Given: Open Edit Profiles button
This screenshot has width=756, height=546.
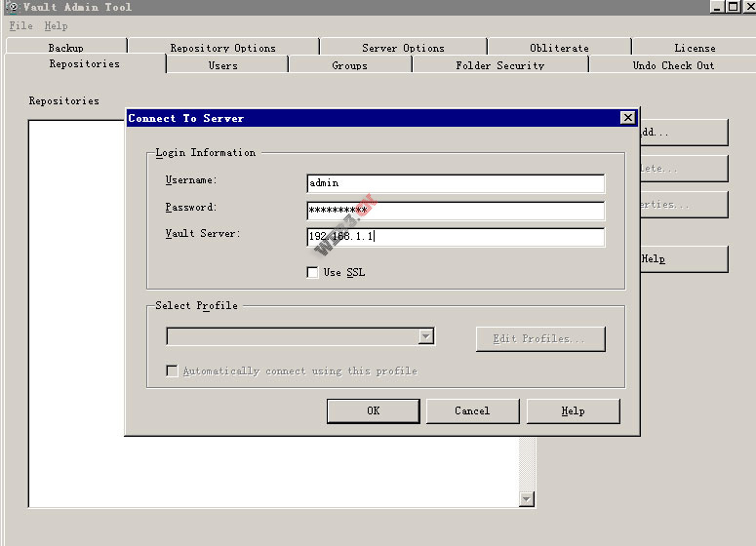Looking at the screenshot, I should pyautogui.click(x=540, y=338).
